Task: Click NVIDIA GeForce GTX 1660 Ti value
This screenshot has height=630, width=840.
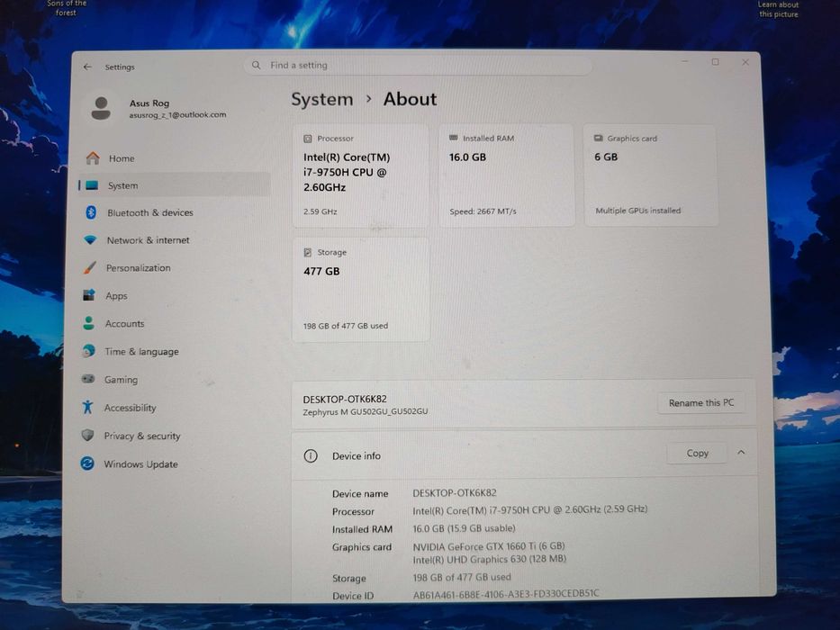Action: click(x=489, y=546)
